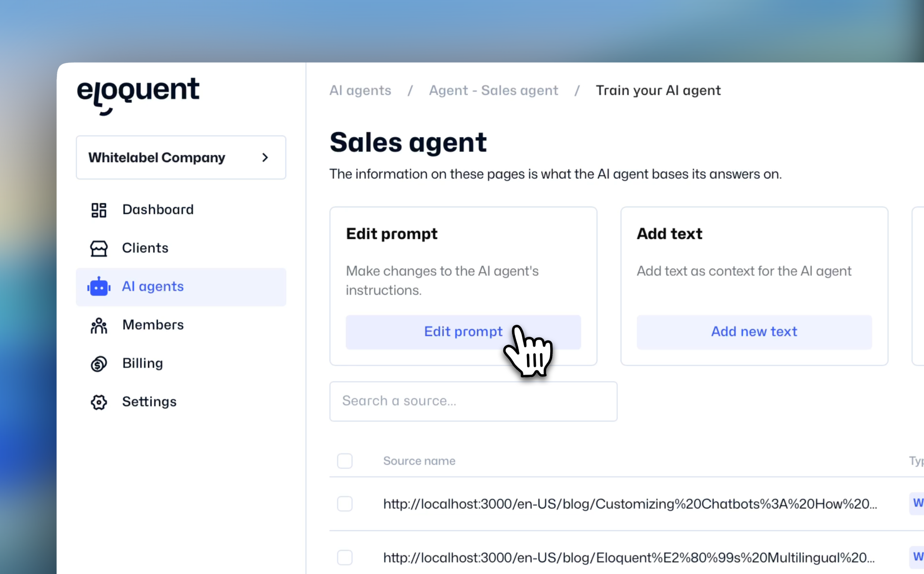Select the Billing dollar icon

(98, 363)
